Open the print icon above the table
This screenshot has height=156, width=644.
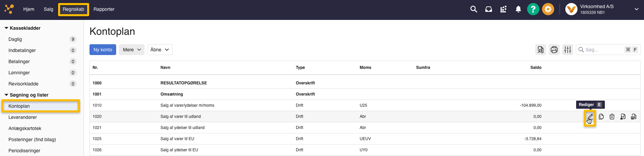[554, 50]
